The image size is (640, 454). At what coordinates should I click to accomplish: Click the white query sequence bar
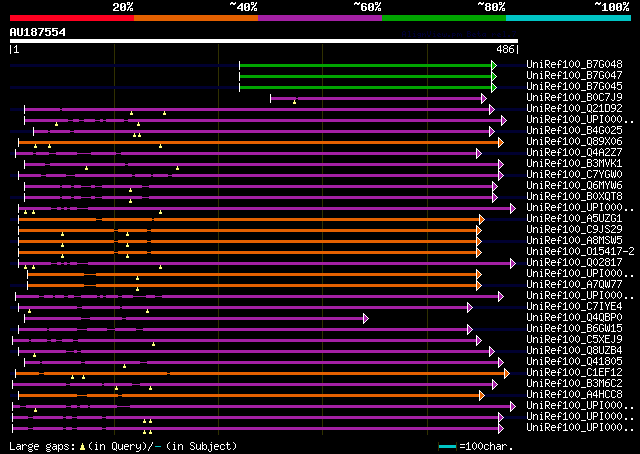click(264, 41)
